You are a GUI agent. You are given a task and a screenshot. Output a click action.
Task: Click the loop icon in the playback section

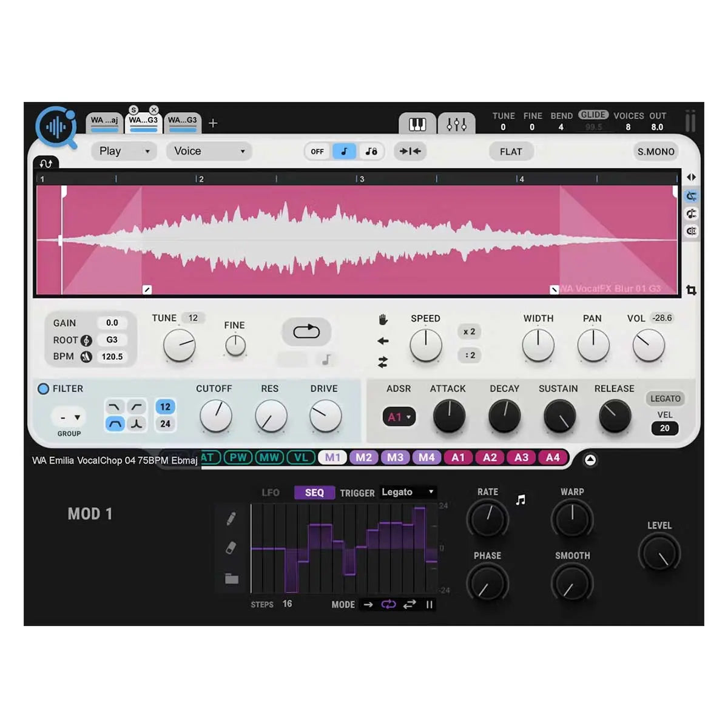pos(306,331)
